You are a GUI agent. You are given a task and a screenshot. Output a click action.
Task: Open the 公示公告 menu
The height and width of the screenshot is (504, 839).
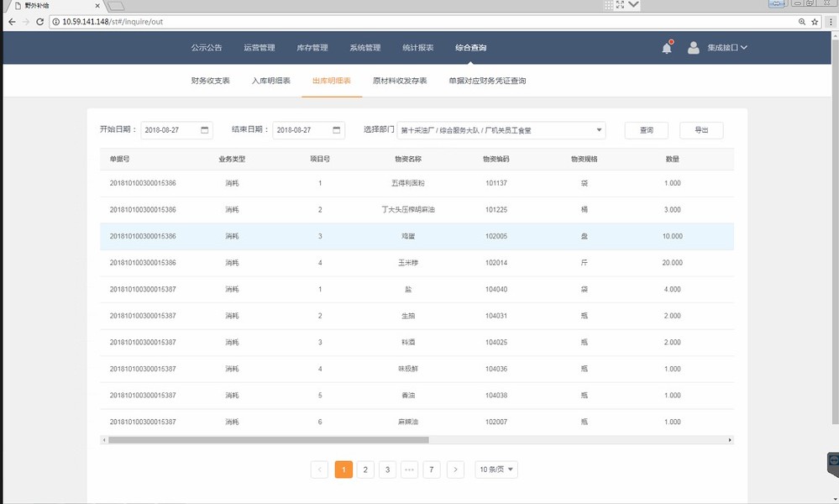click(x=207, y=48)
